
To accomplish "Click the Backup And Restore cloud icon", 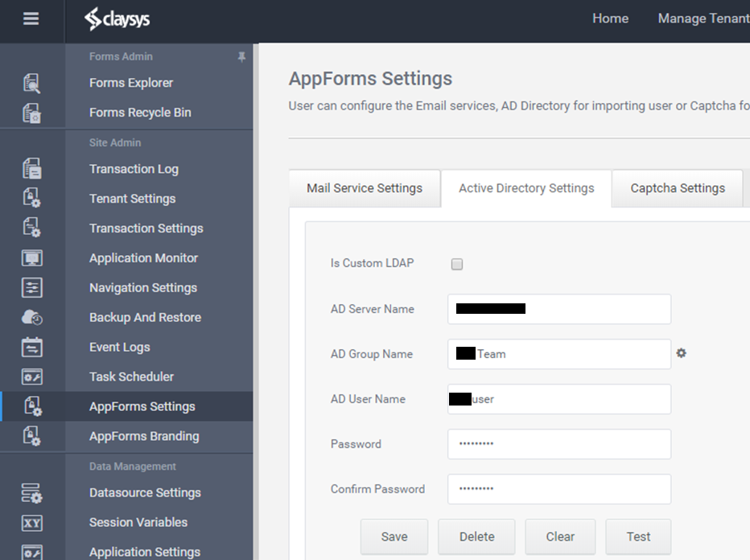I will (32, 317).
